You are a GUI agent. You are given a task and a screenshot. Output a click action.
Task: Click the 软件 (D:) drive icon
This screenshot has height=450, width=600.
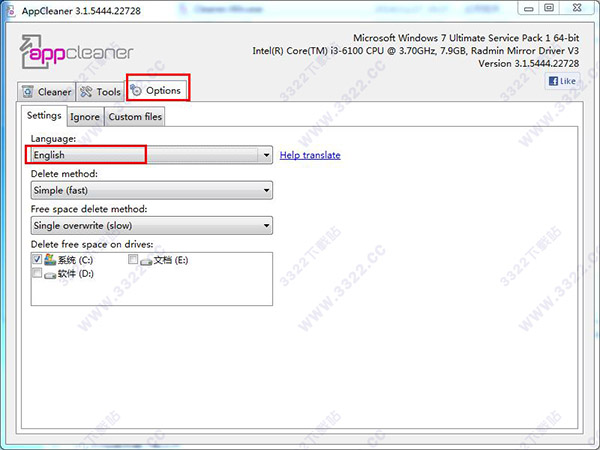(x=50, y=275)
